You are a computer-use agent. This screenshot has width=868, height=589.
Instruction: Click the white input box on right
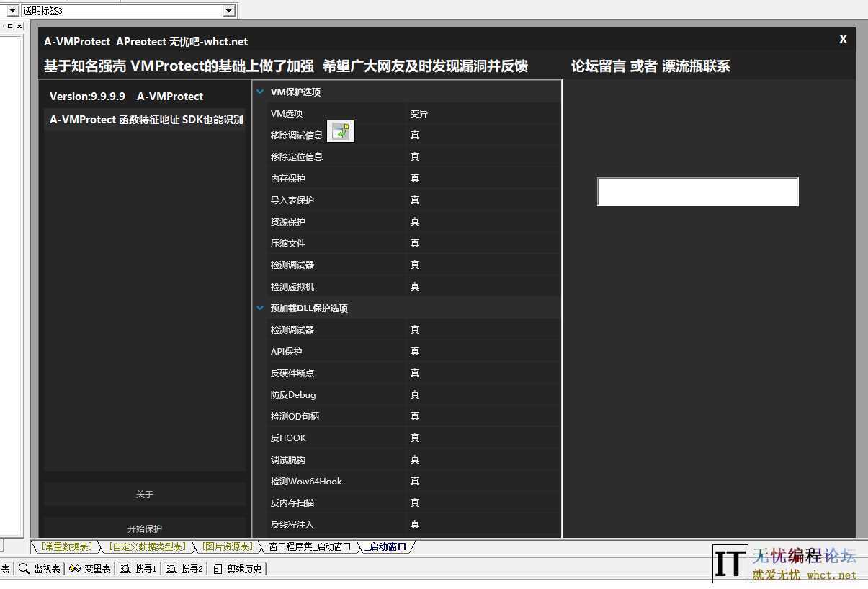pos(697,192)
